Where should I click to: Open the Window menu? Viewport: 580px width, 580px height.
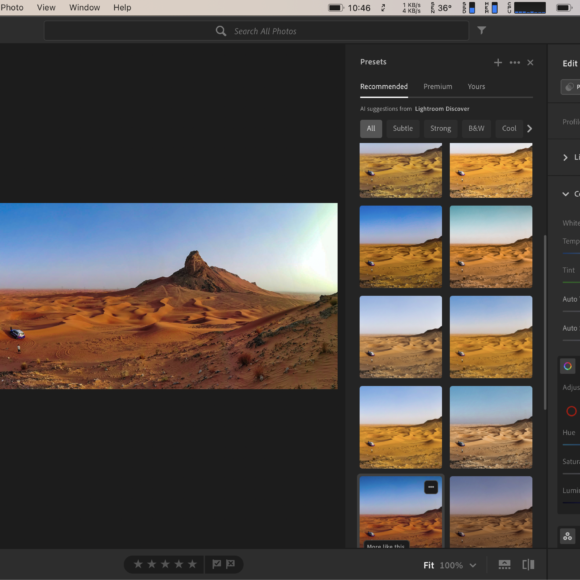84,7
